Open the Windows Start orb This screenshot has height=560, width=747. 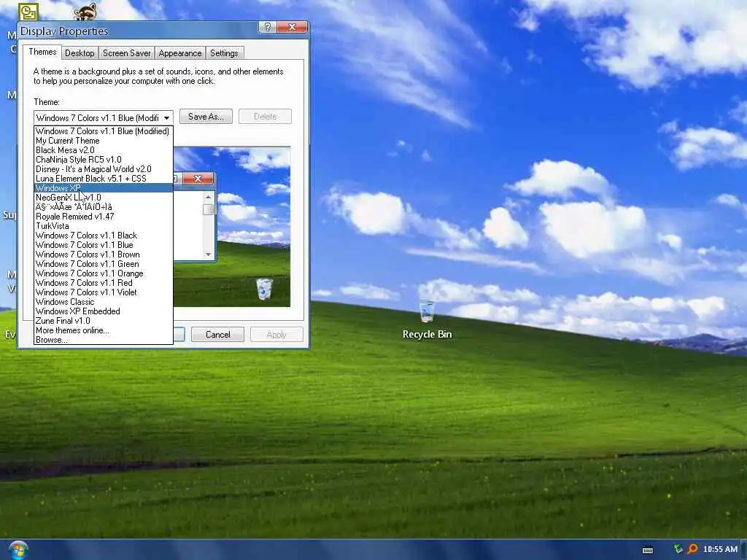[x=18, y=550]
